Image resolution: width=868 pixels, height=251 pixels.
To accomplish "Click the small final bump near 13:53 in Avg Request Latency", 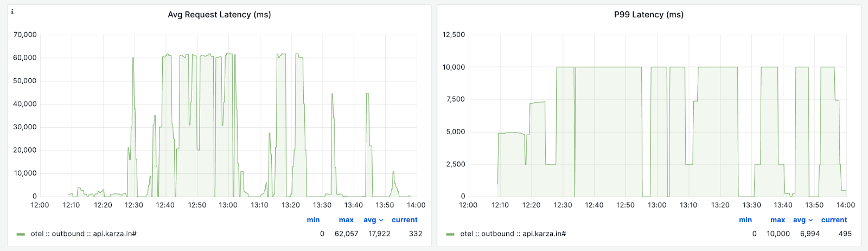I will point(393,173).
